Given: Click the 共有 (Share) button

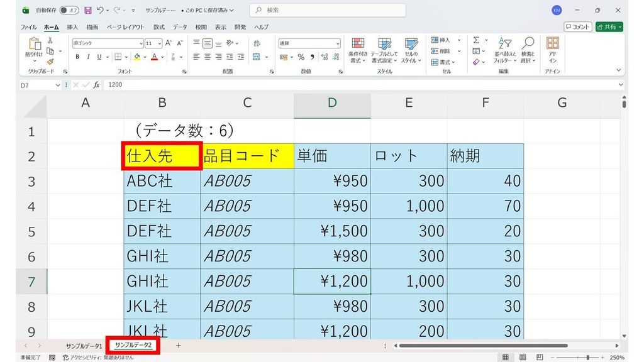Looking at the screenshot, I should coord(608,27).
